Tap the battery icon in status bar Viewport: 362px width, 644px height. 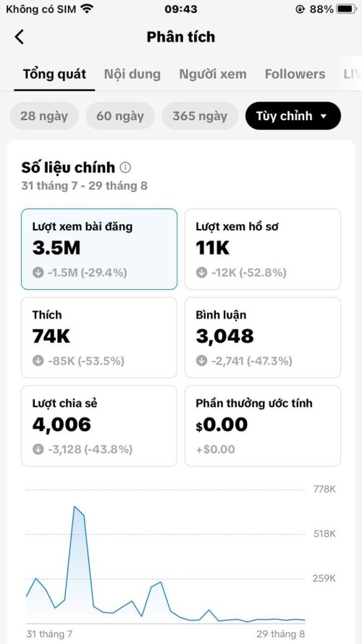click(345, 9)
